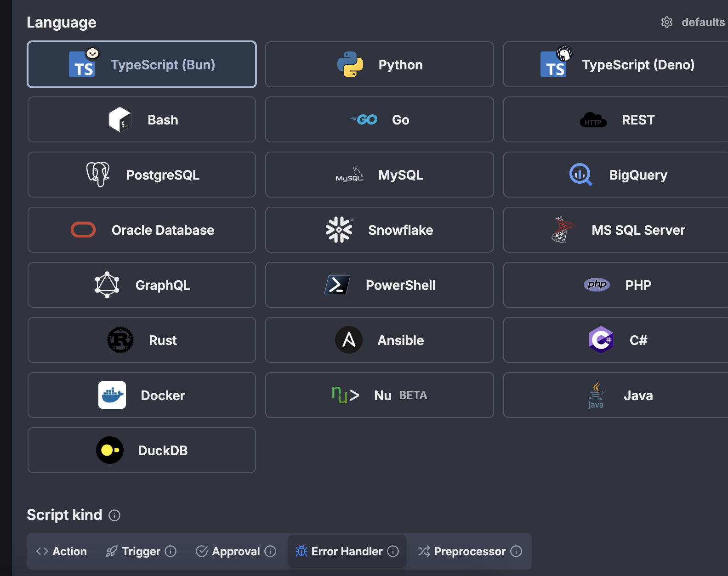Pick Go as script language
This screenshot has height=576, width=728.
380,119
